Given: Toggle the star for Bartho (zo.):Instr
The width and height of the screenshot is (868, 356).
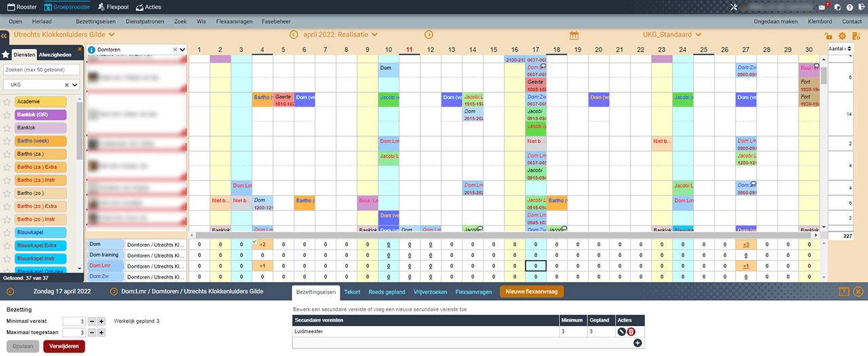Looking at the screenshot, I should click(7, 219).
